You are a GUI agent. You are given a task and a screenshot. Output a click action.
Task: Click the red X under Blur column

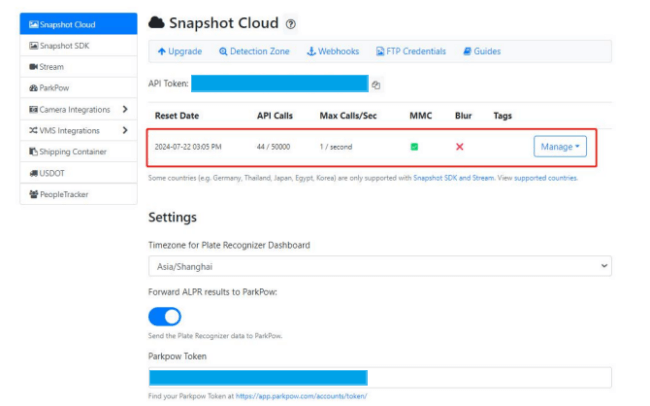(x=460, y=147)
